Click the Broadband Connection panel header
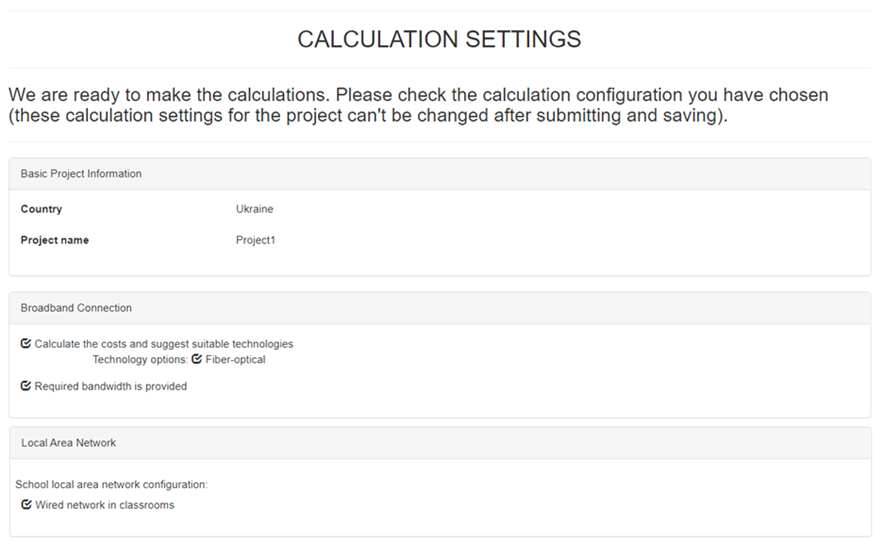 (76, 308)
